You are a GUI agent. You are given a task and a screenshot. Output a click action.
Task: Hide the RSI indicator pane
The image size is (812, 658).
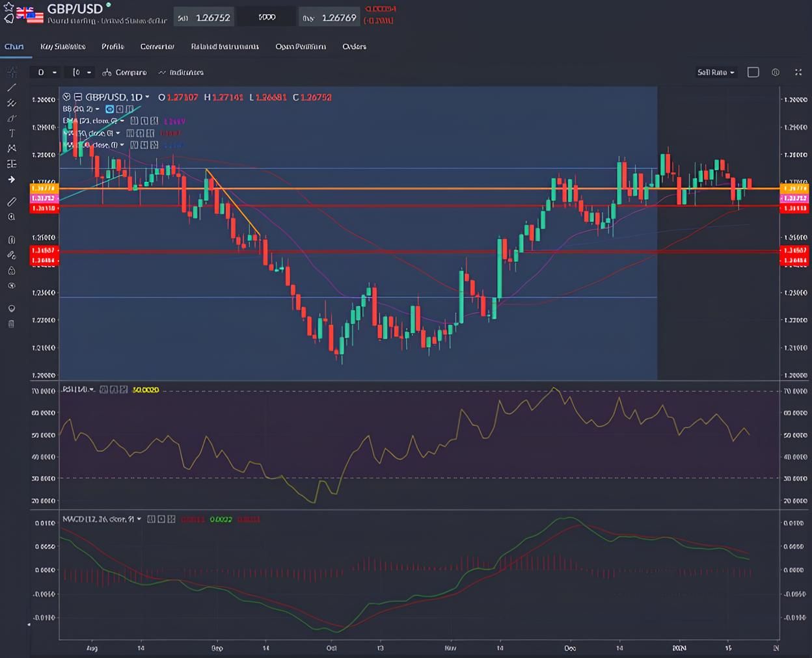coord(103,390)
